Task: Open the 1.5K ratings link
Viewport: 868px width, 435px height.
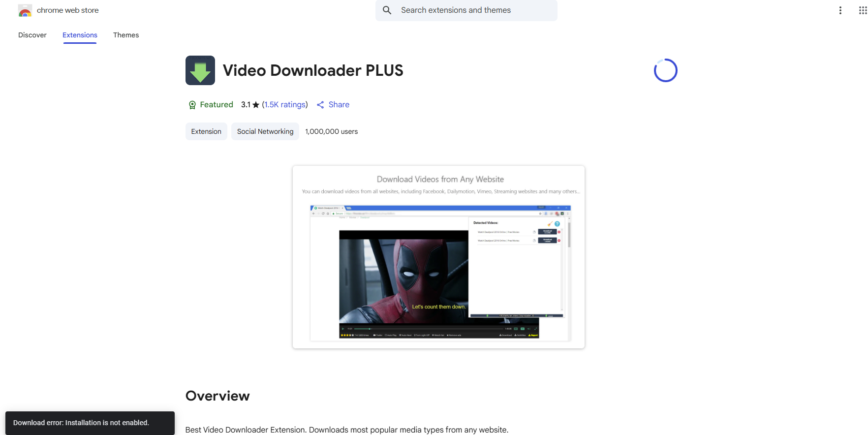Action: pos(285,105)
